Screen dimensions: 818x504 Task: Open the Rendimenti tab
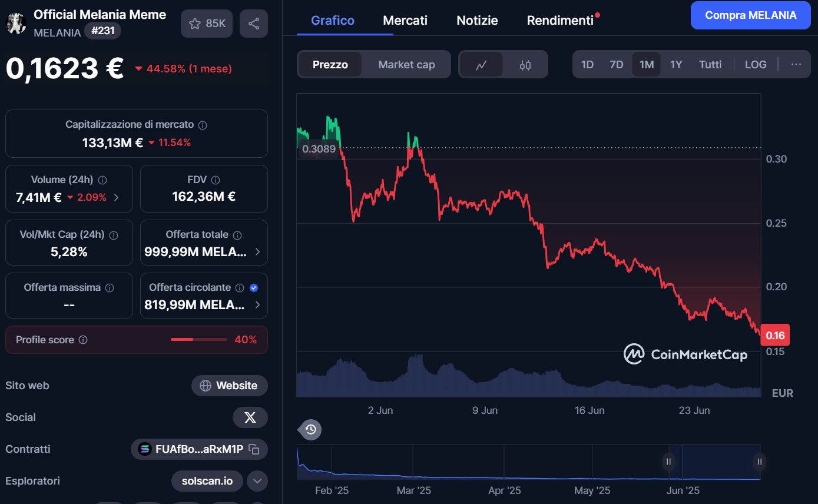(560, 20)
